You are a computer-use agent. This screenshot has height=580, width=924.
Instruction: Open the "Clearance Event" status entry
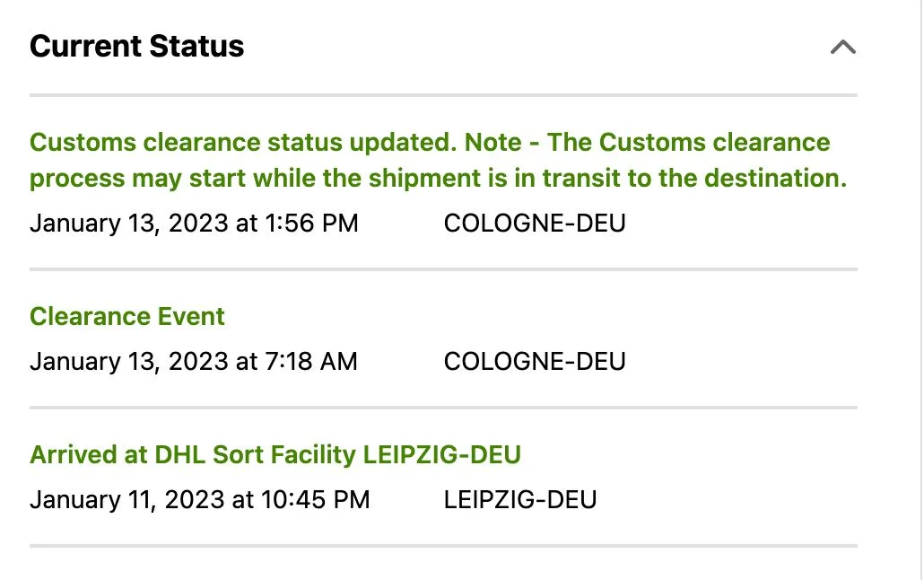click(x=127, y=316)
